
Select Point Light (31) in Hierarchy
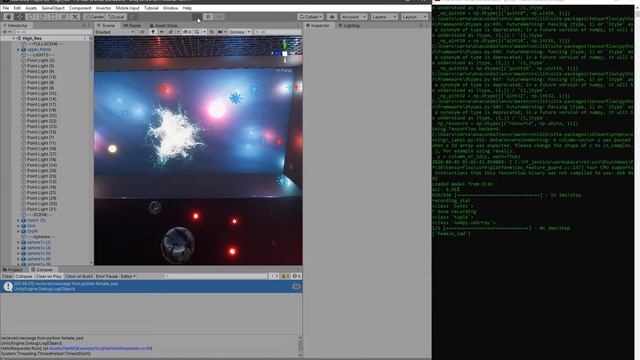(x=41, y=209)
